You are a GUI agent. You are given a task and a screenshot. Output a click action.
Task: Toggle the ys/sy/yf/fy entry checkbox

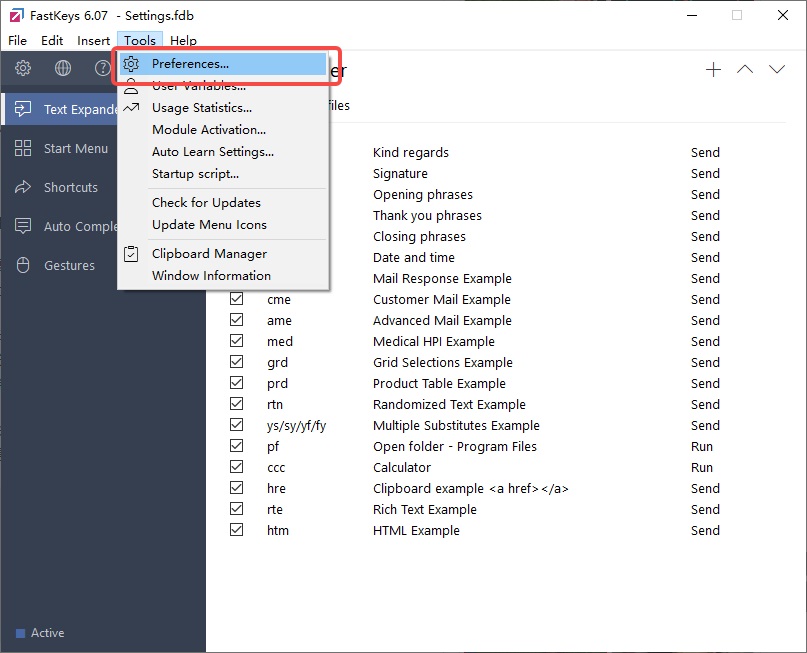(236, 425)
